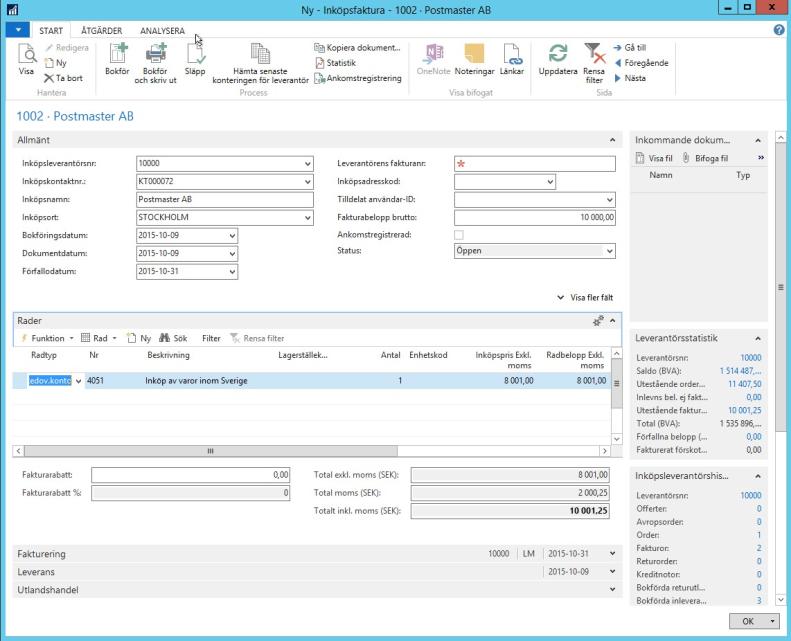Open the Utestående order value 11 407,50

click(745, 384)
